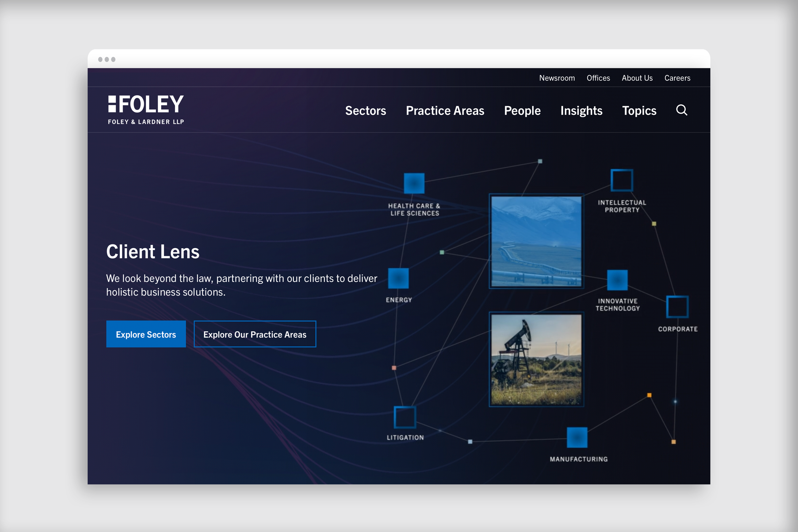Image resolution: width=798 pixels, height=532 pixels.
Task: Visit the Newsroom link
Action: point(557,78)
